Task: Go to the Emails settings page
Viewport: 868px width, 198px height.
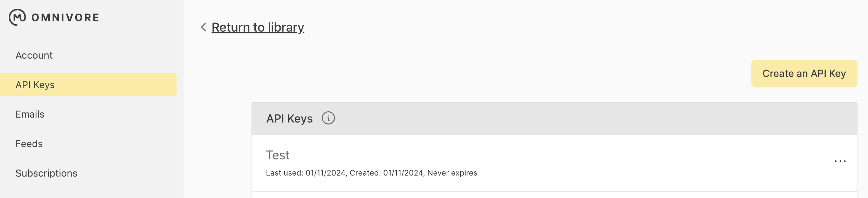Action: coord(30,114)
